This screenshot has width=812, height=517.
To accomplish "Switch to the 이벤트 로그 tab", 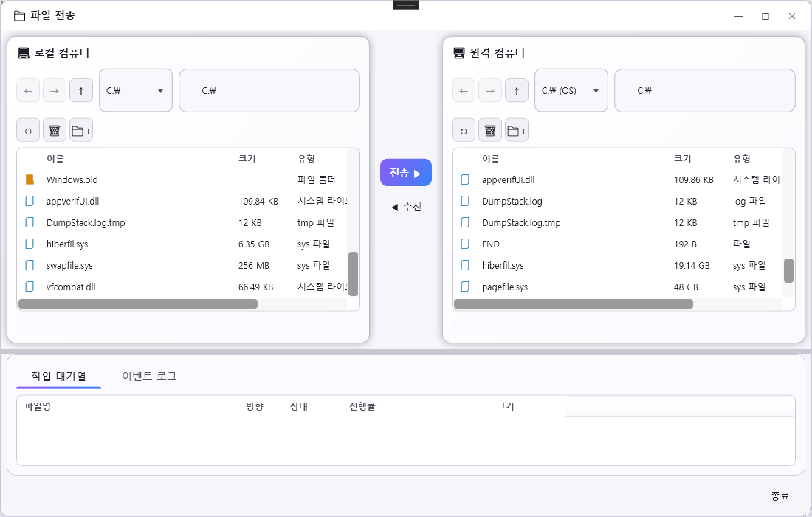I will (148, 375).
